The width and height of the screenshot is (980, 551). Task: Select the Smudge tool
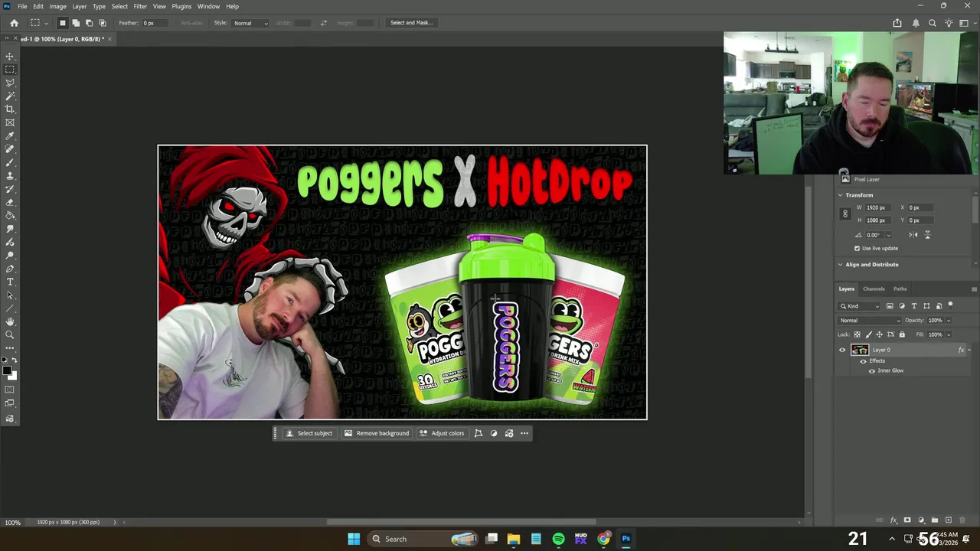[10, 229]
